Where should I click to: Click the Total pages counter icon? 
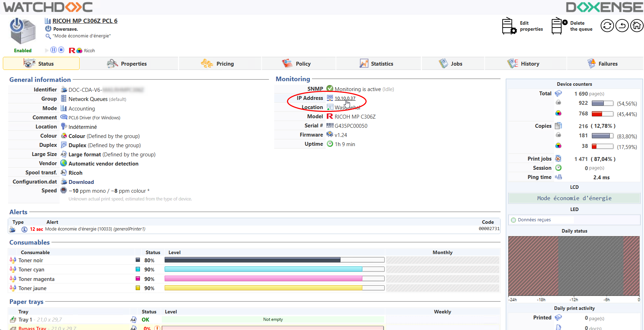point(558,94)
